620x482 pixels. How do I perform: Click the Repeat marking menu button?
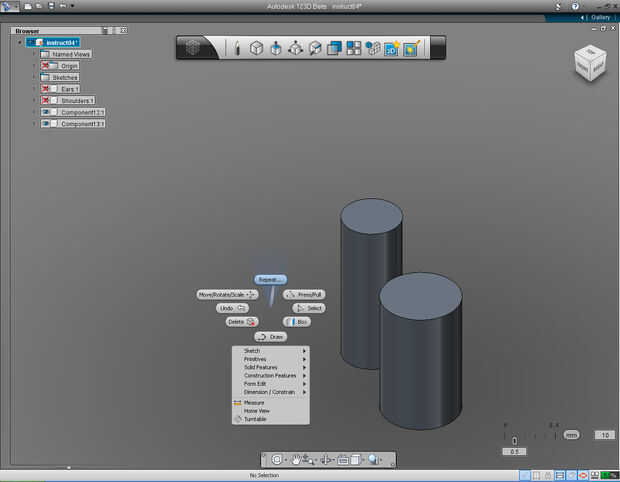(x=269, y=279)
